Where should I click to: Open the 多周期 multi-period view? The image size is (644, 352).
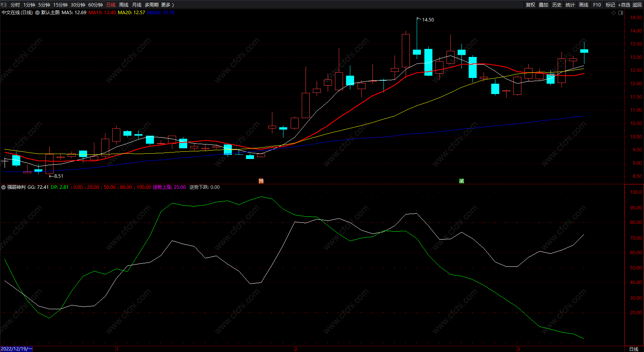pos(152,5)
